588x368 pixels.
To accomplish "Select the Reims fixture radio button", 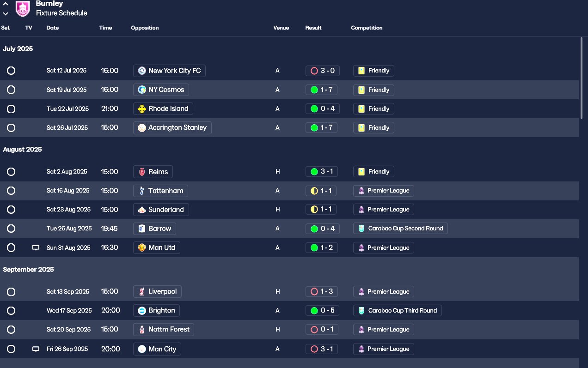I will [11, 172].
